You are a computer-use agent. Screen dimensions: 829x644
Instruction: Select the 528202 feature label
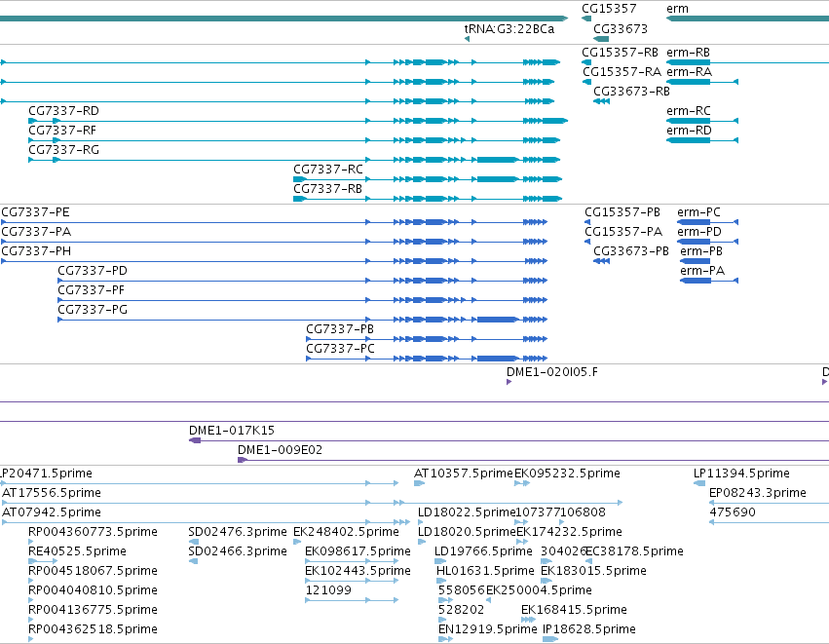[x=461, y=610]
